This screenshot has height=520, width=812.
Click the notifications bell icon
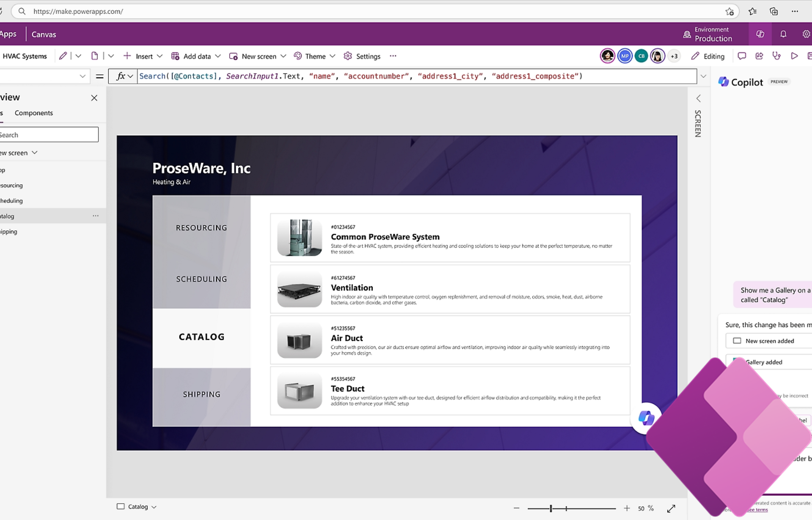(783, 34)
